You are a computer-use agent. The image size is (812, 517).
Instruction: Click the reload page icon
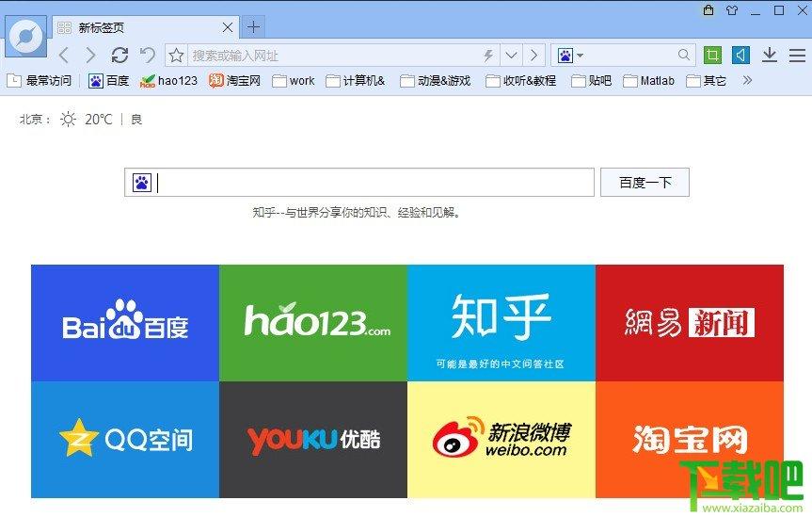[119, 55]
